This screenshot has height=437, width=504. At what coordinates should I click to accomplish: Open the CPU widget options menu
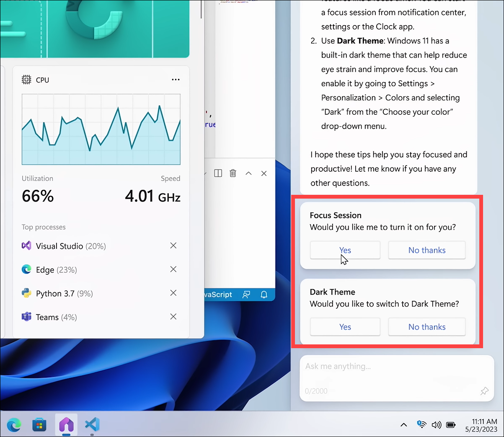tap(176, 79)
